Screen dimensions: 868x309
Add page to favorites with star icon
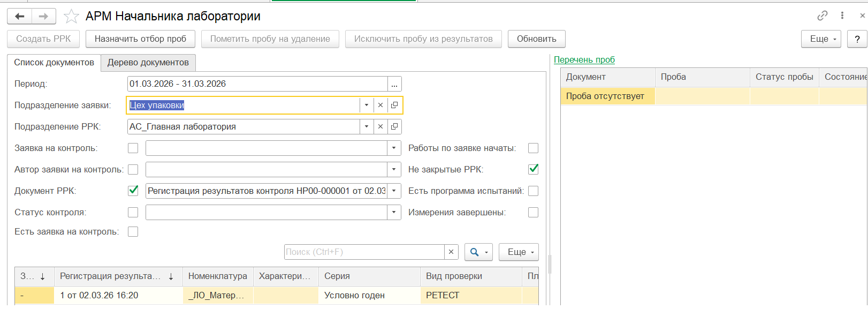71,17
